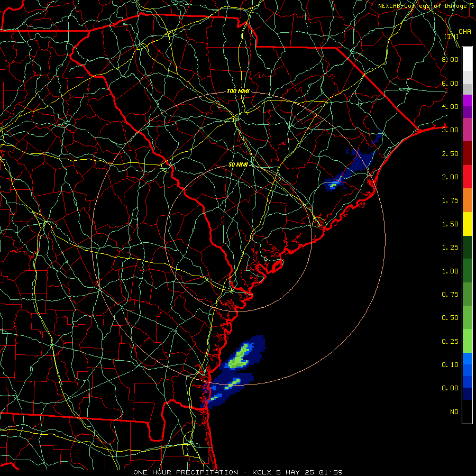Click the '2.50' legend value
This screenshot has width=476, height=476.
click(x=450, y=153)
